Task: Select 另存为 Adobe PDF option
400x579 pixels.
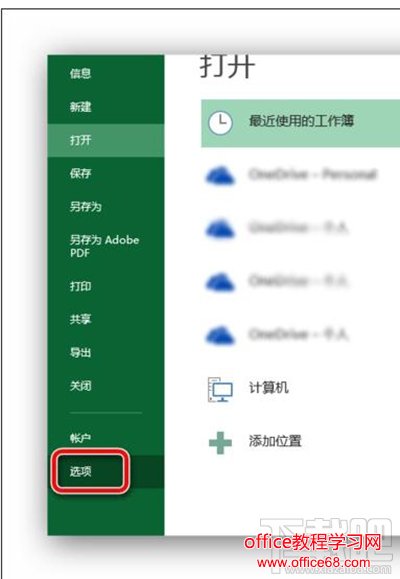Action: coord(105,246)
